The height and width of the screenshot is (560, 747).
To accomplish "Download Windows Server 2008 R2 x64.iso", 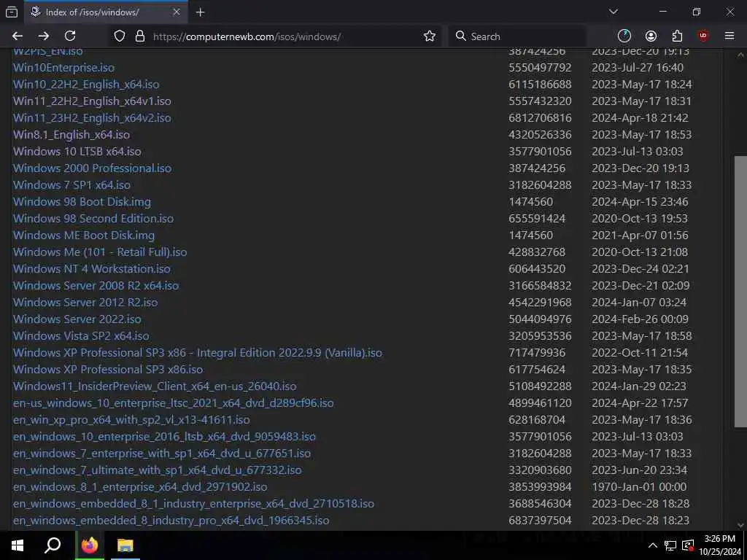I will [x=96, y=286].
